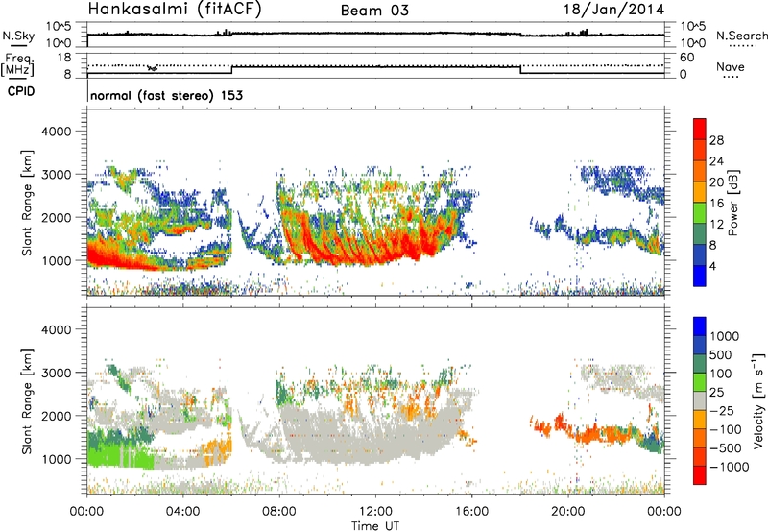768x532 pixels.
Task: Click the 60 tick on Nave axis
Action: (x=686, y=58)
